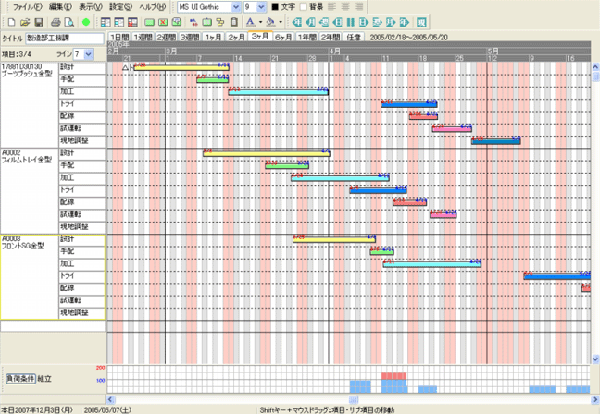Switch to the 2週間 time range tab
This screenshot has width=600, height=415.
155,37
